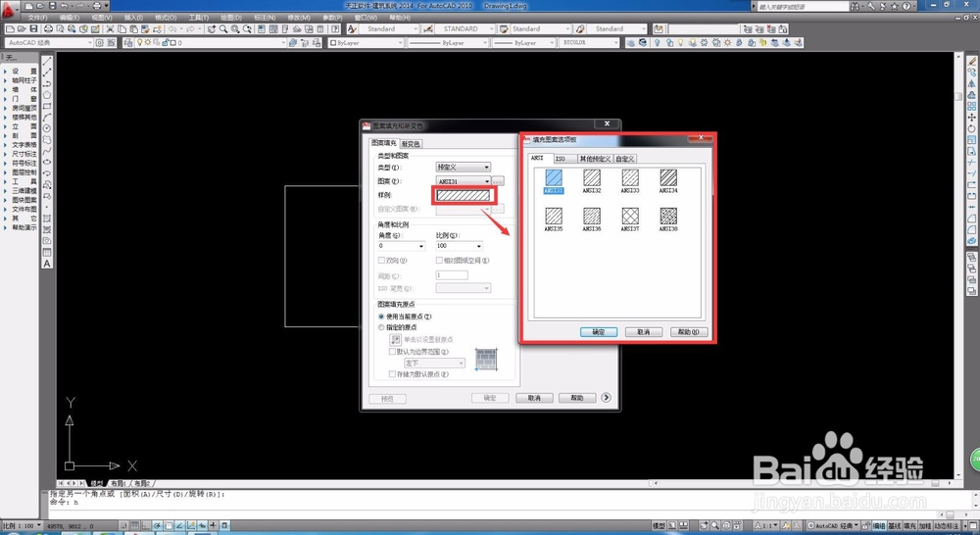
Task: Click 帮助 in the pattern palette
Action: pyautogui.click(x=689, y=332)
